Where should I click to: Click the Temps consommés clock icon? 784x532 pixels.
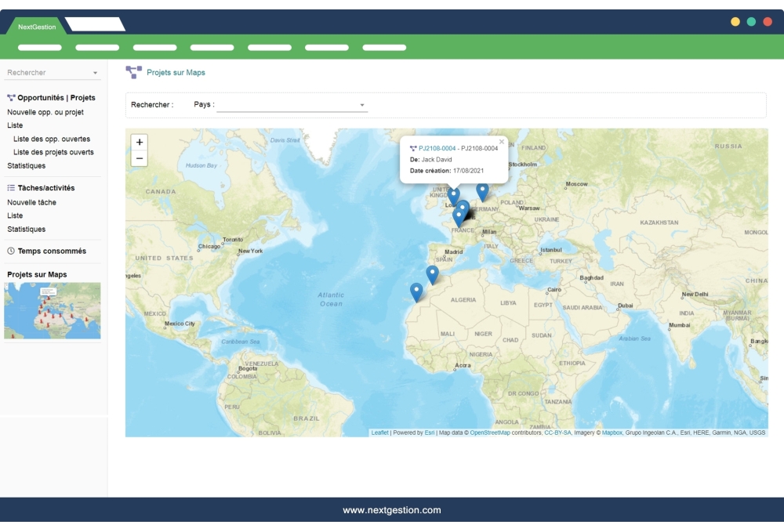9,251
